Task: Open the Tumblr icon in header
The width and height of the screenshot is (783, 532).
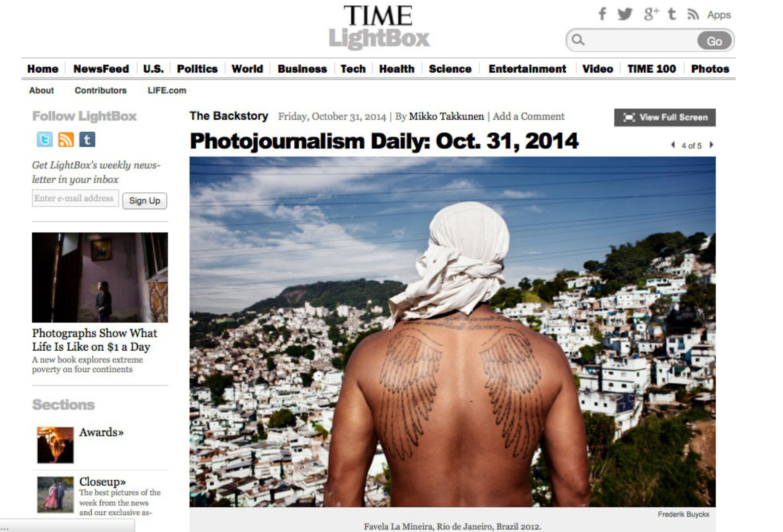Action: [x=672, y=14]
